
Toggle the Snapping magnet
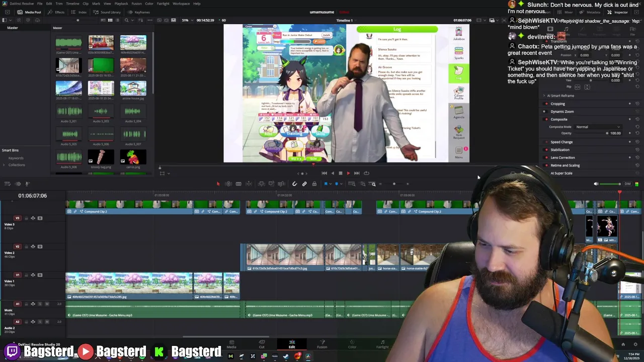pyautogui.click(x=294, y=184)
